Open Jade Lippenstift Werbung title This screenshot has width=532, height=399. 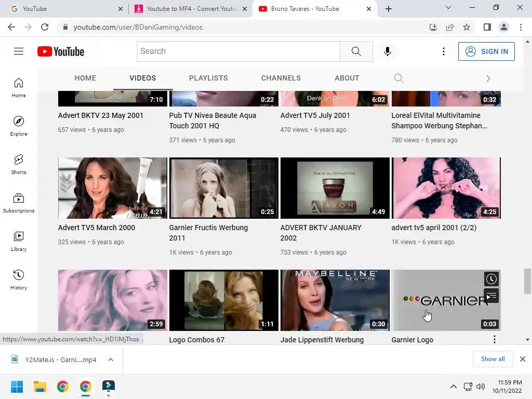[x=322, y=340]
